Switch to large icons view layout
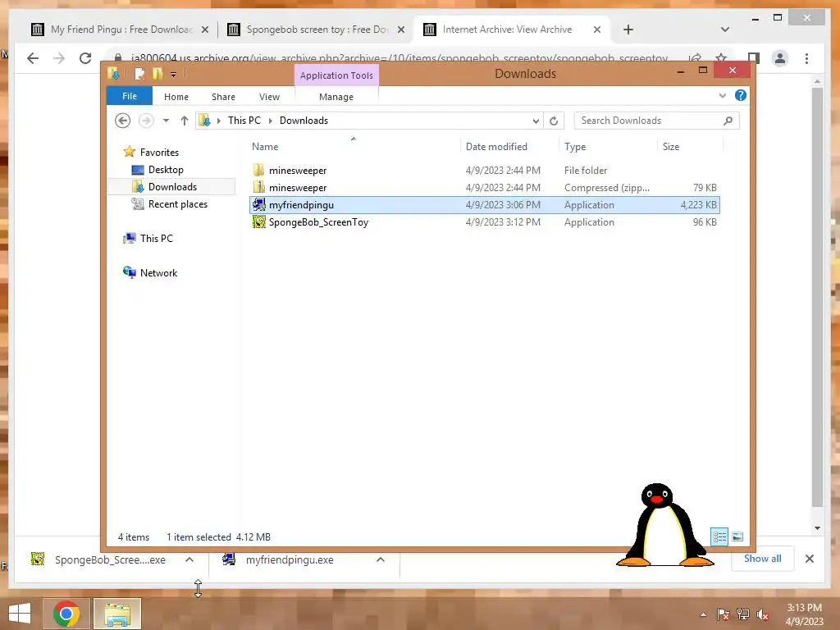The image size is (840, 630). (737, 536)
